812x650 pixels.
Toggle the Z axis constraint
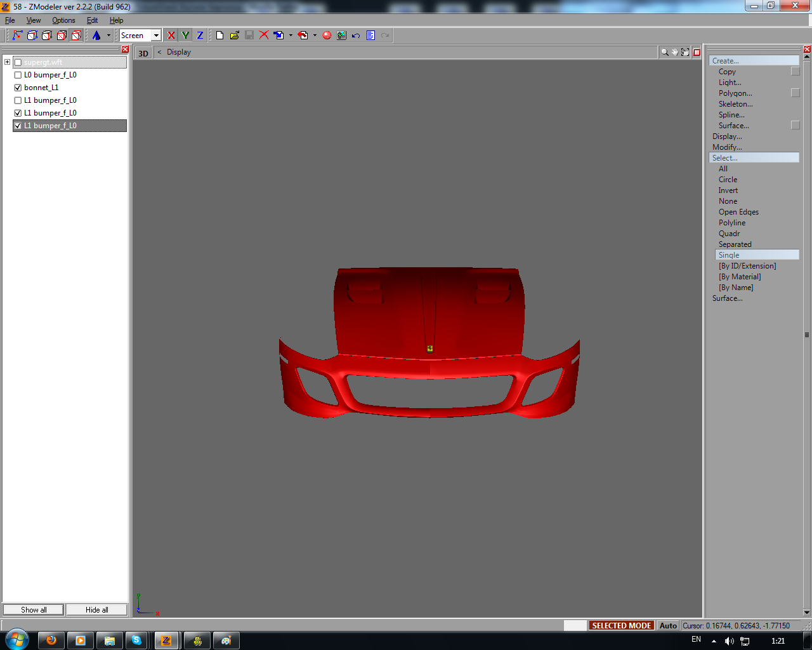pos(200,36)
